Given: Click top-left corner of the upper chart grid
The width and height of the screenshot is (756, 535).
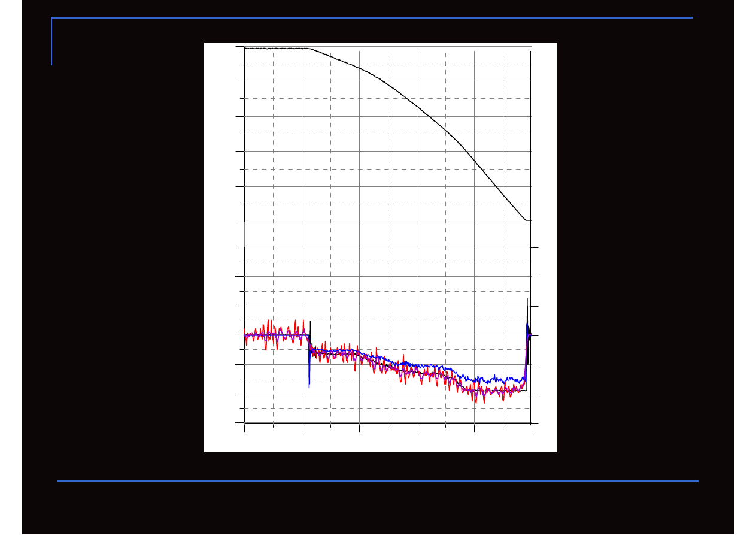Looking at the screenshot, I should (x=244, y=47).
